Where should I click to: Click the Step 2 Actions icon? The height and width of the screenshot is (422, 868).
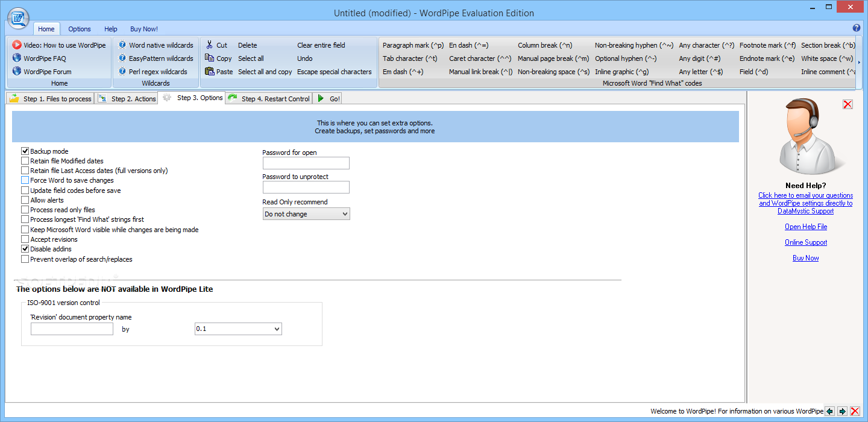102,98
